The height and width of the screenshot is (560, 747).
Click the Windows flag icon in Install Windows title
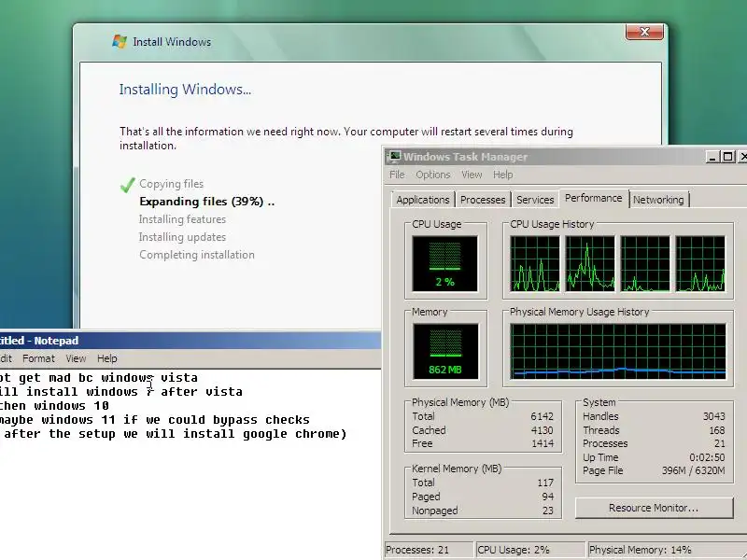pyautogui.click(x=120, y=41)
